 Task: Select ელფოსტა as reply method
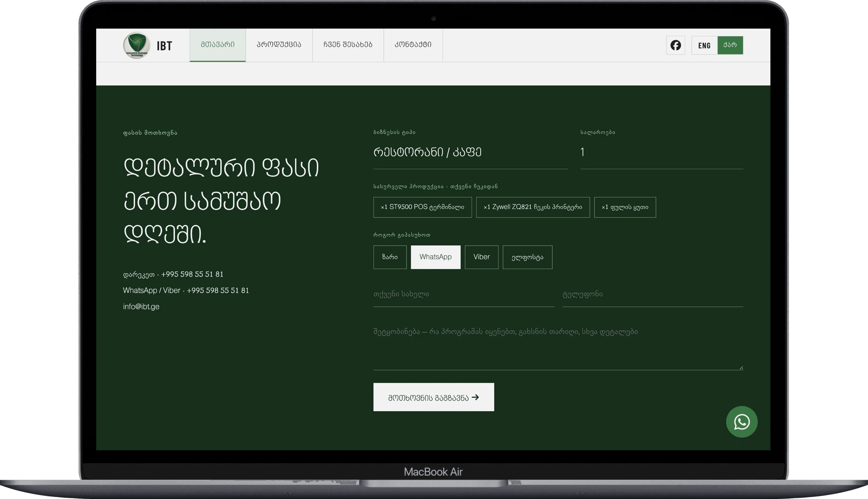pyautogui.click(x=527, y=257)
